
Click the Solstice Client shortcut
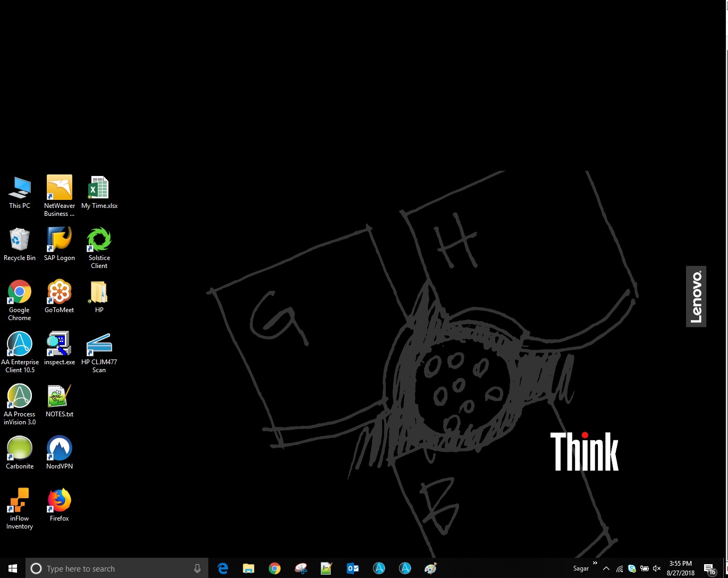point(99,248)
